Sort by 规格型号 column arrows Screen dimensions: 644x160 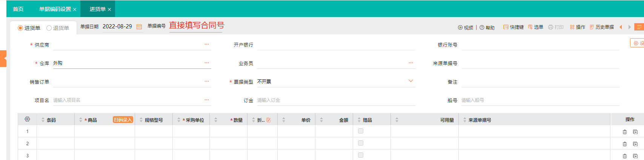tap(141, 120)
